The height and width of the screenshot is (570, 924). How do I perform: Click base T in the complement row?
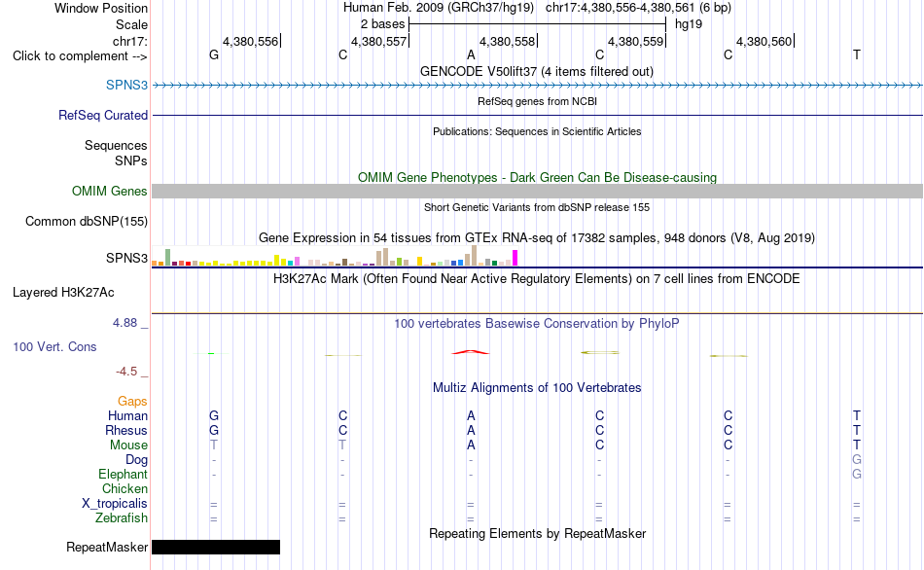coord(857,54)
